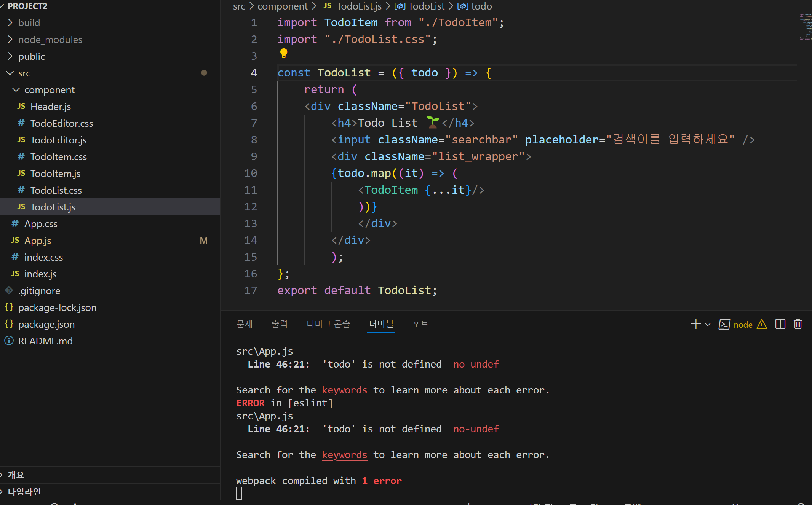The image size is (812, 505).
Task: Click the split terminal icon
Action: point(780,324)
